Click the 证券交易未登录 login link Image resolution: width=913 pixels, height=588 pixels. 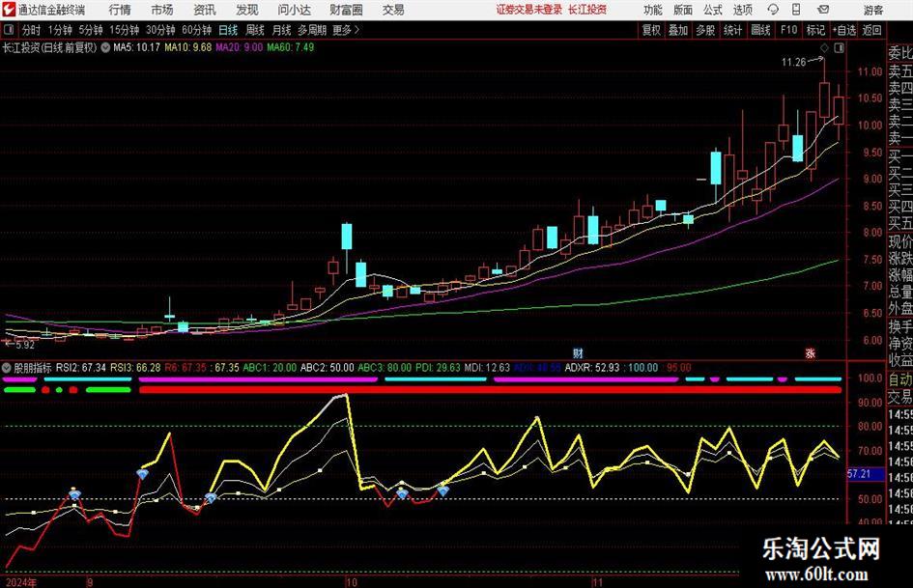tap(529, 10)
